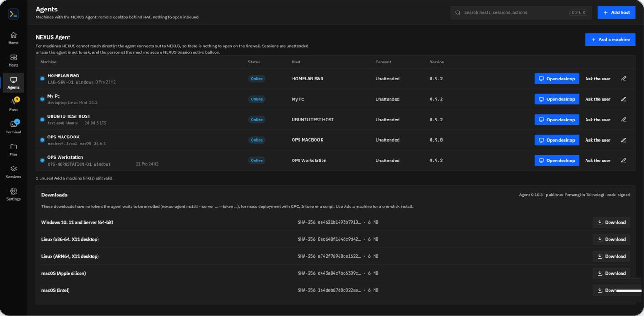Open Settings gear in sidebar
This screenshot has width=644, height=316.
[x=13, y=191]
